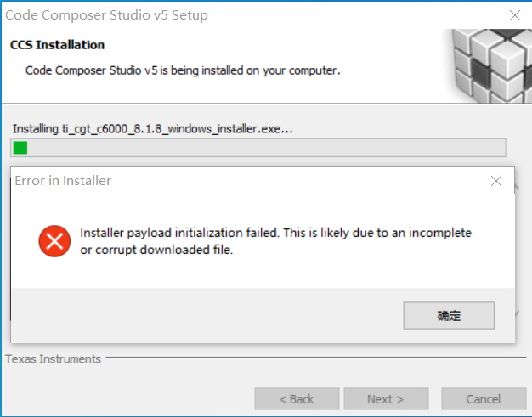Click the Texas Instruments label

[x=54, y=359]
